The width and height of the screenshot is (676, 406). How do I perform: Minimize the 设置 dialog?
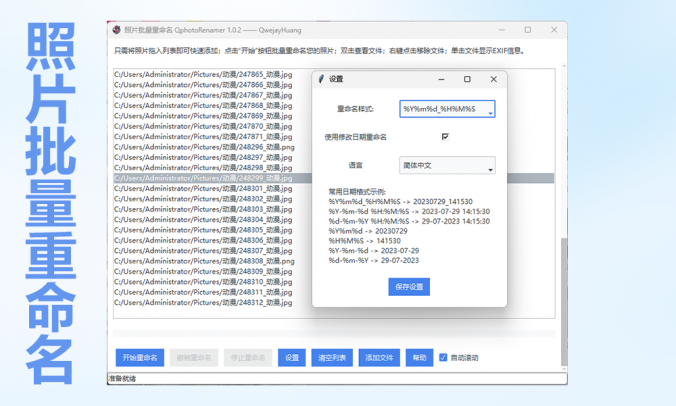(x=441, y=79)
